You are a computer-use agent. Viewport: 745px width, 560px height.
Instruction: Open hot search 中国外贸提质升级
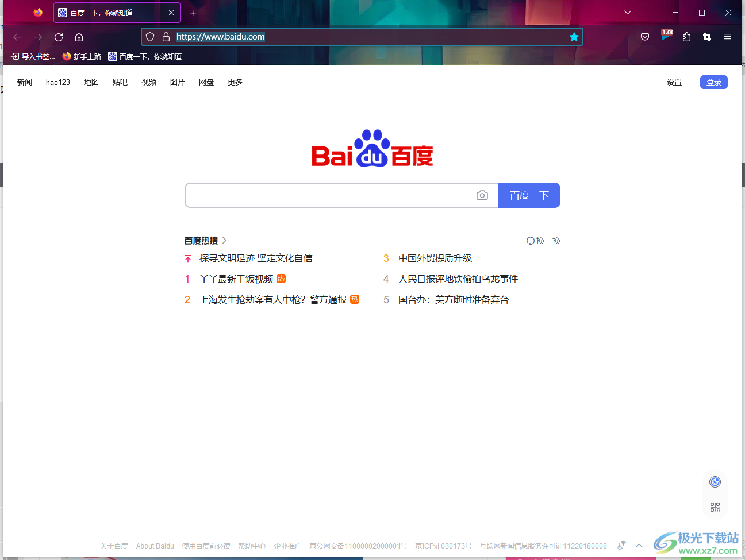coord(435,258)
